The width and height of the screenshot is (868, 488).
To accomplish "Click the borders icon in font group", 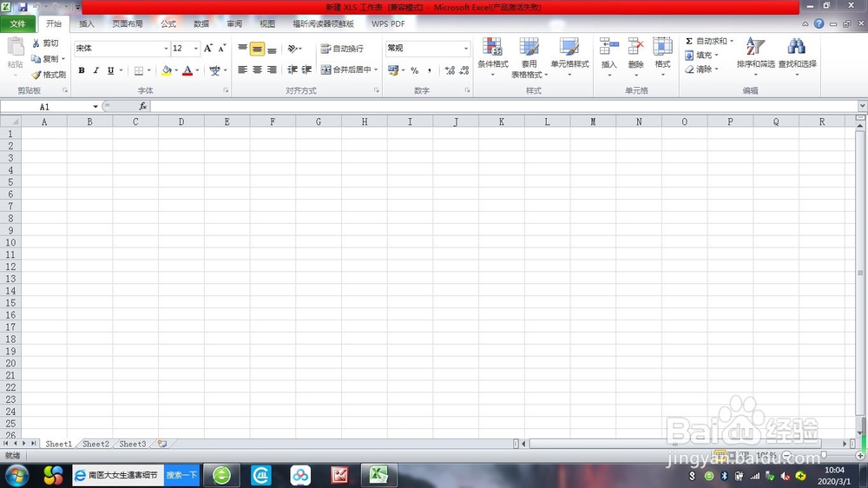I will coord(139,70).
